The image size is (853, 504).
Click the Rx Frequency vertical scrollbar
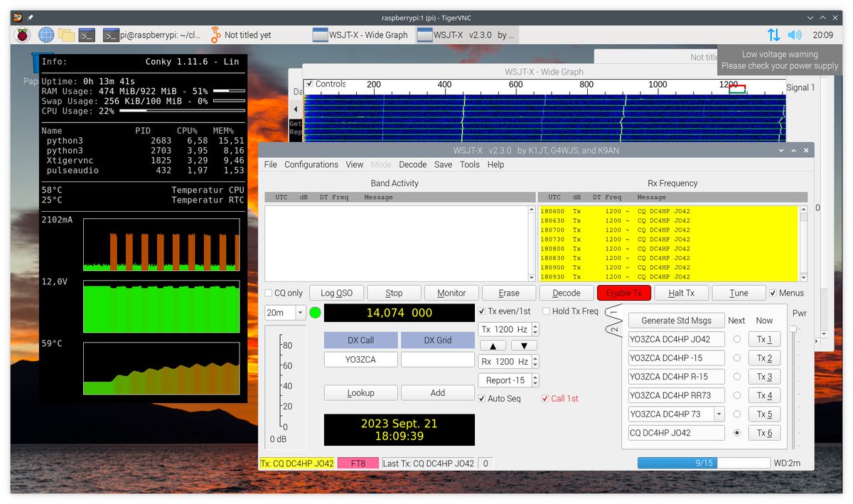point(804,243)
